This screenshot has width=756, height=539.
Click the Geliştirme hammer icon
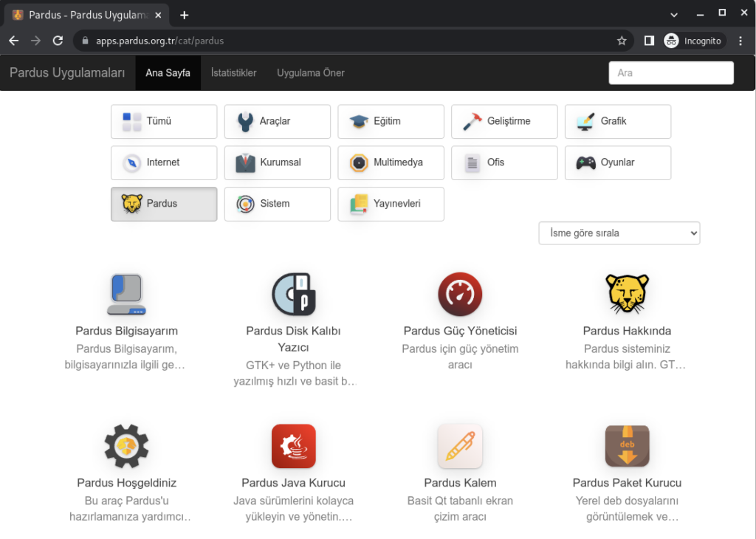coord(472,122)
